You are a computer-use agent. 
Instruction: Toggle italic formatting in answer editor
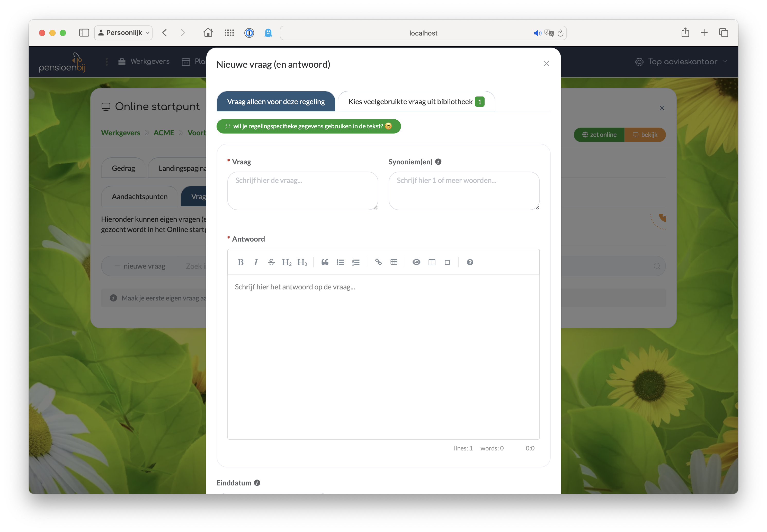pyautogui.click(x=256, y=262)
